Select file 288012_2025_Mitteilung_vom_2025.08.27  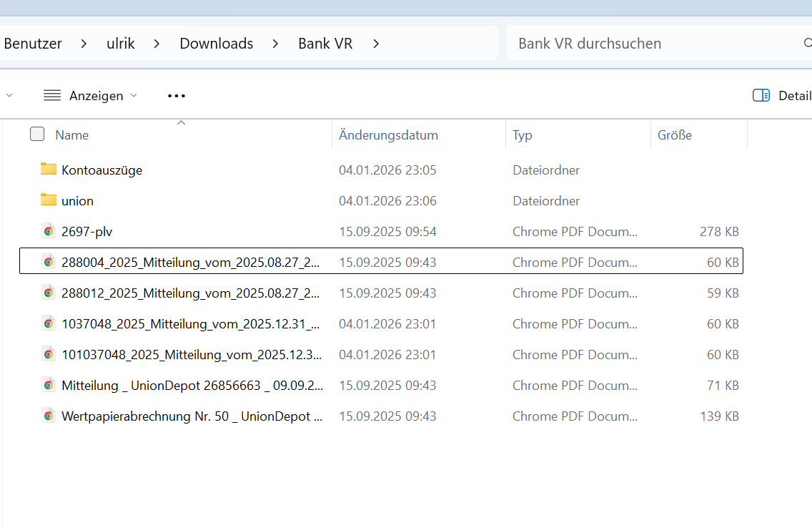click(191, 293)
